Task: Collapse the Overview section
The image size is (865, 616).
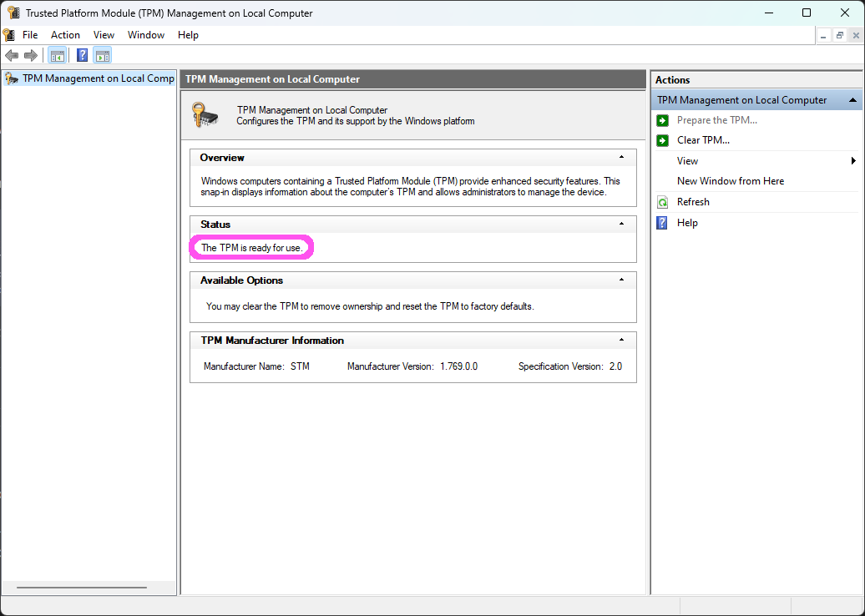Action: (621, 157)
